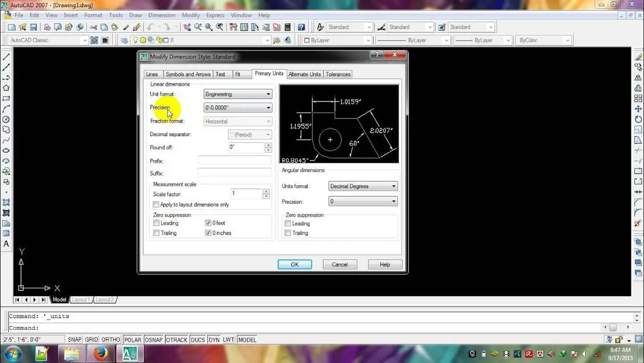This screenshot has width=644, height=363.
Task: Enable Leading suppression for angular dimensions
Action: pos(287,224)
